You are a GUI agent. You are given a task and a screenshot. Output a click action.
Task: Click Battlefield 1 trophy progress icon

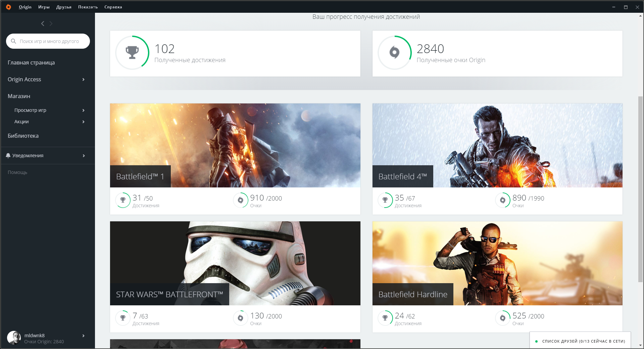[x=123, y=200]
